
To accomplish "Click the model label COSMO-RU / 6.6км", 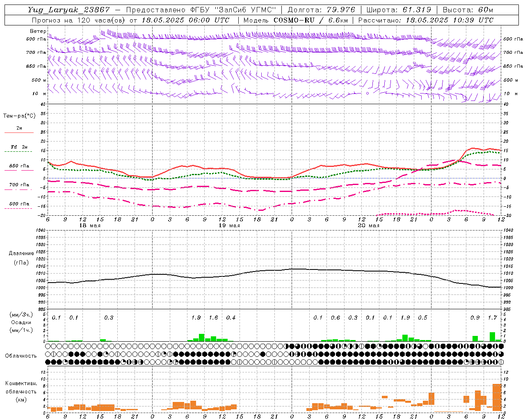I will click(x=310, y=20).
